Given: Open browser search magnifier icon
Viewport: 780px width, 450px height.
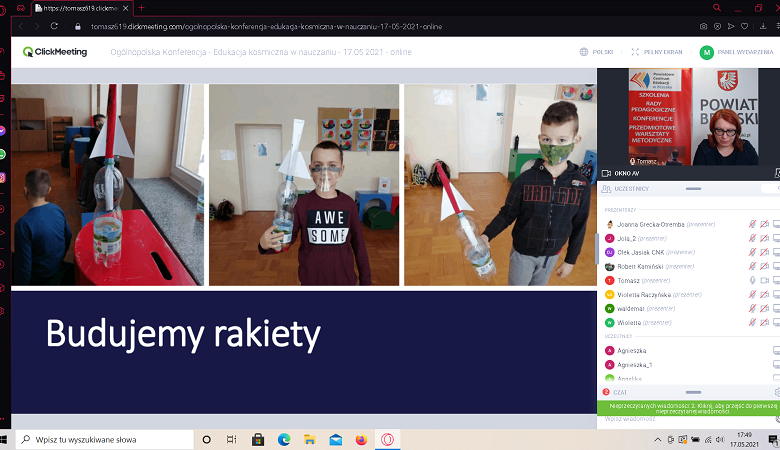Looking at the screenshot, I should pos(717,7).
